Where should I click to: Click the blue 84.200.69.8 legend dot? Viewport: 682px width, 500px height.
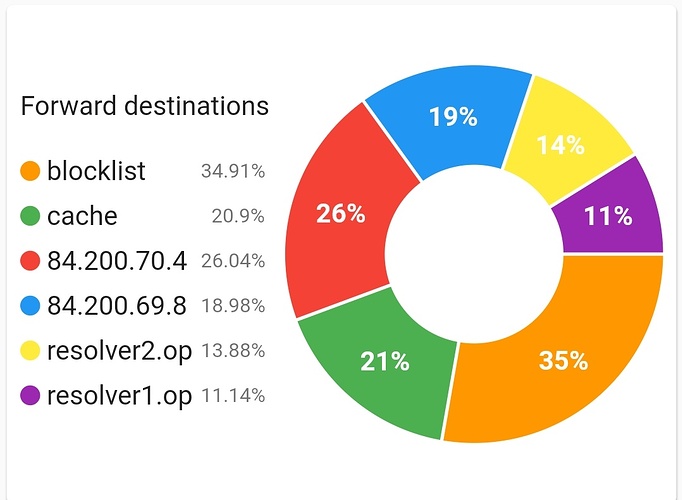pyautogui.click(x=30, y=306)
